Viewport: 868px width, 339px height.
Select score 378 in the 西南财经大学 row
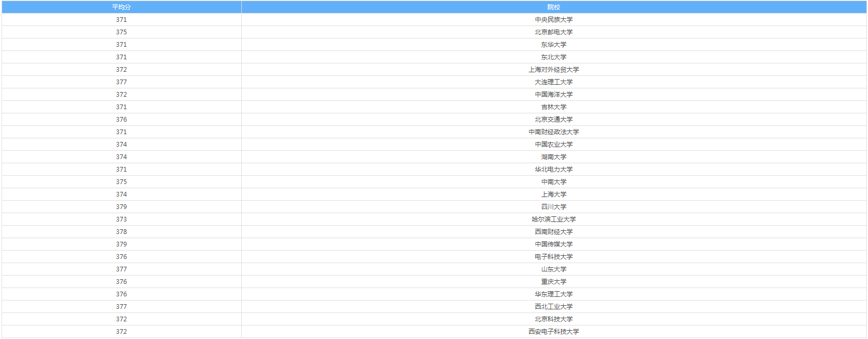point(122,232)
